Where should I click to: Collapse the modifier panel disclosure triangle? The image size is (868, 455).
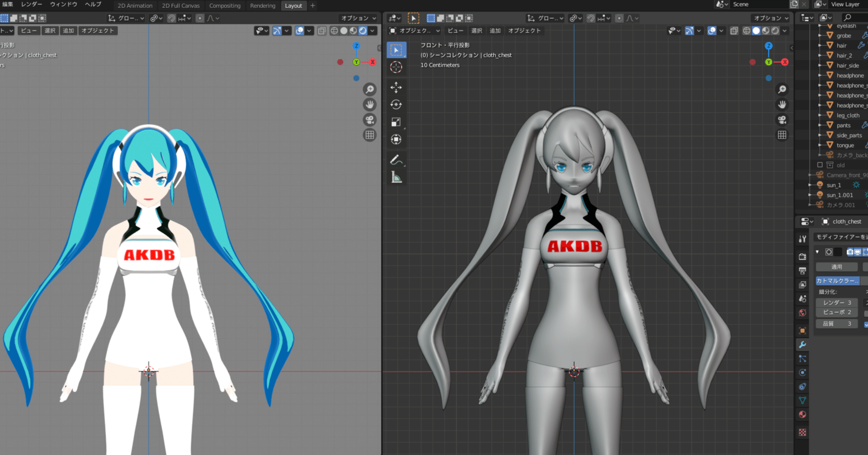(817, 252)
